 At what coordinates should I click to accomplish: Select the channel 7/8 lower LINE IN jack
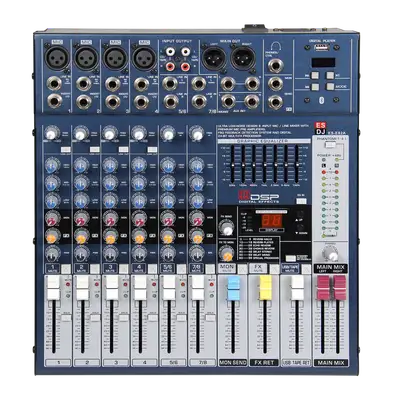(x=199, y=102)
